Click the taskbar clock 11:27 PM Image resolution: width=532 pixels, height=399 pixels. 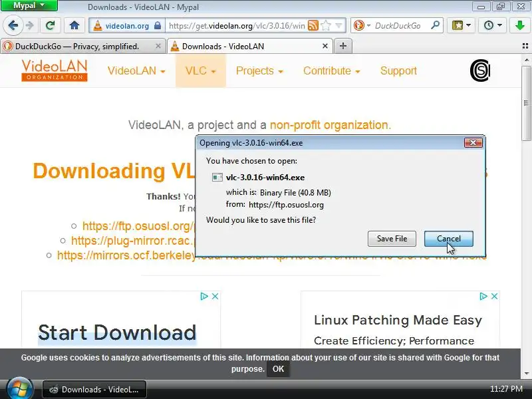coord(506,389)
